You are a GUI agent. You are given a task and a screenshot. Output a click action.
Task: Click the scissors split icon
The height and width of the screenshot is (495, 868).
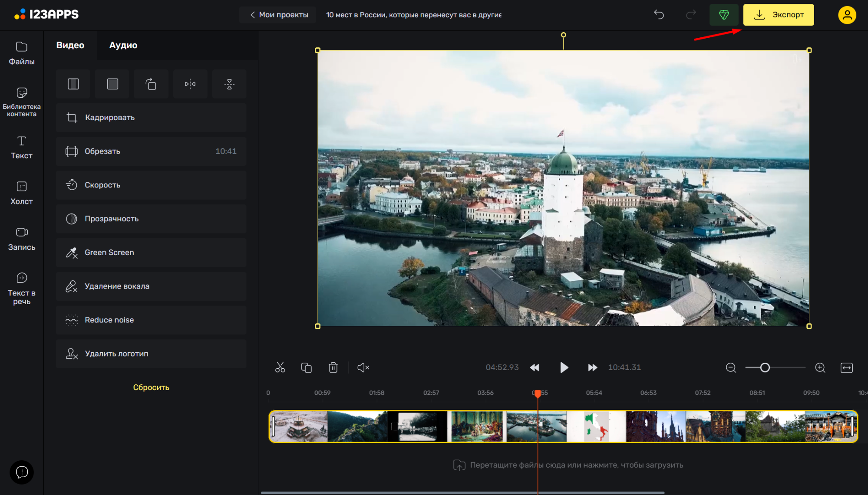[280, 367]
